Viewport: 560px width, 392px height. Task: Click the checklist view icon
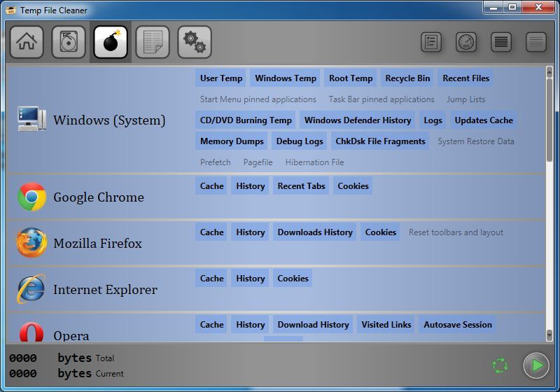(431, 43)
